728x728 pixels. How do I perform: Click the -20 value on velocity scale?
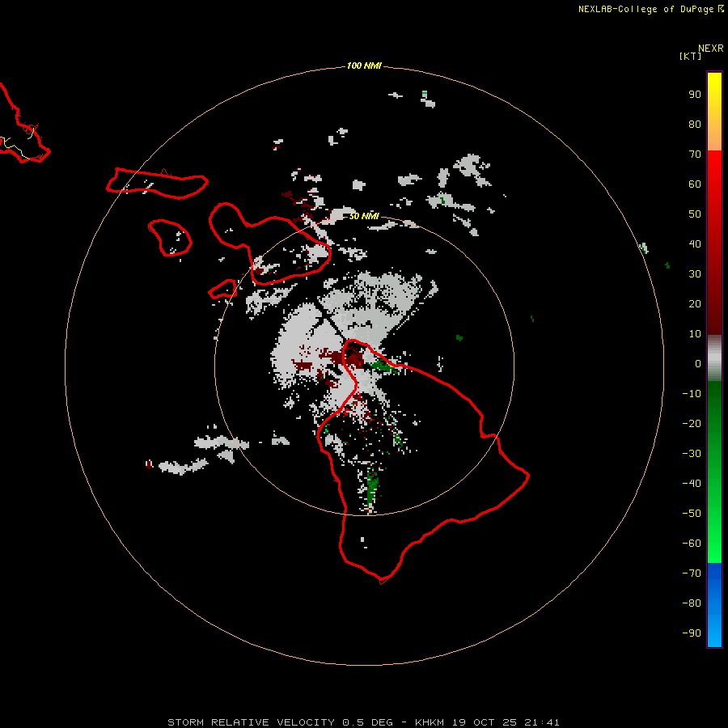click(692, 423)
